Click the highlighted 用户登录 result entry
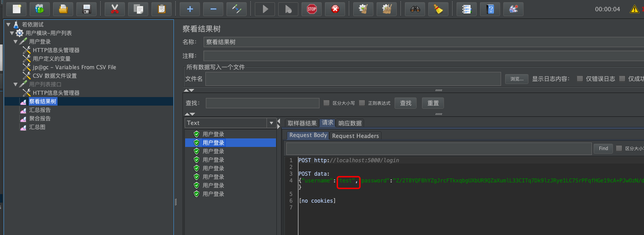Viewport: 644px width, 235px height. (231, 142)
